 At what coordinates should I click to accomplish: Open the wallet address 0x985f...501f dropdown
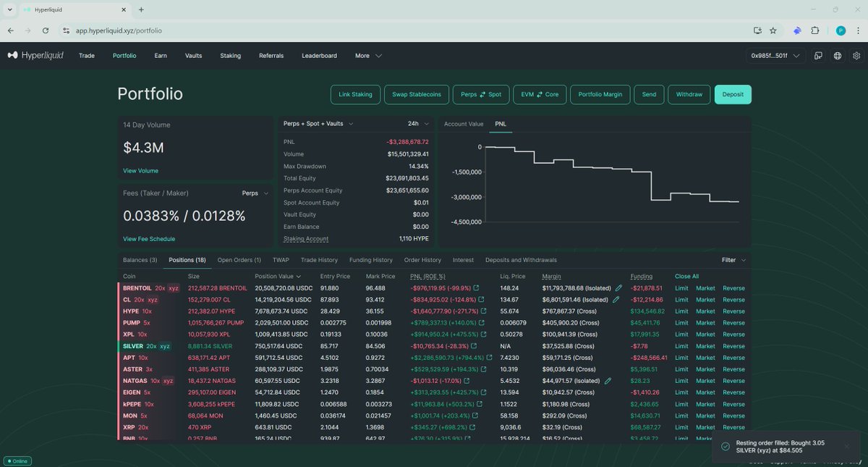[x=776, y=56]
